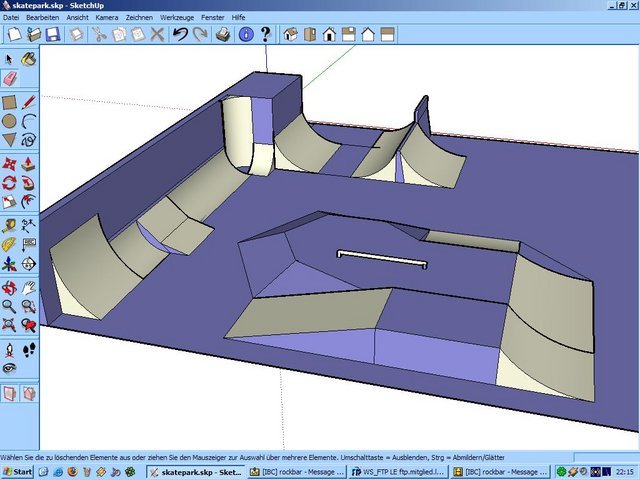
Task: Click the Copy icon in toolbar
Action: pyautogui.click(x=119, y=34)
